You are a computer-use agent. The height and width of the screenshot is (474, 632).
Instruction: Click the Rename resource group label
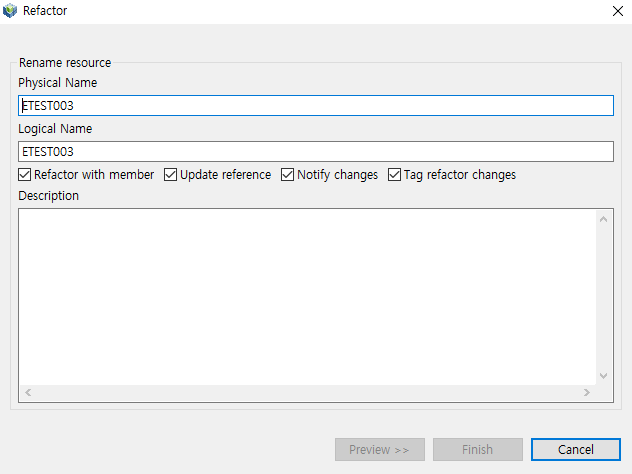click(65, 63)
